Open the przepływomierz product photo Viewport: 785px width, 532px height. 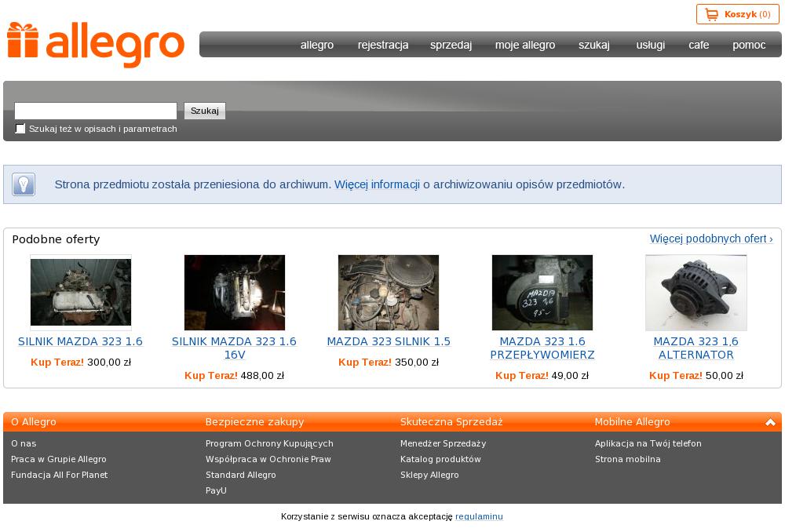click(x=542, y=293)
